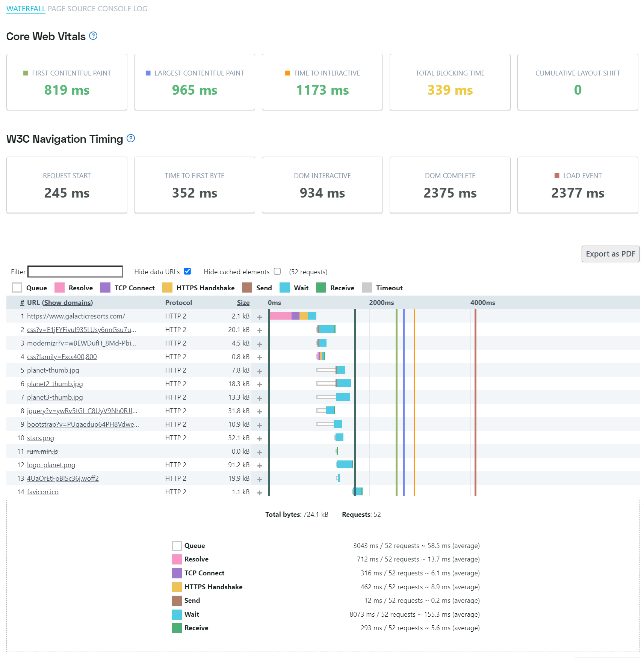Click plus icon beside modernizr request

point(260,344)
